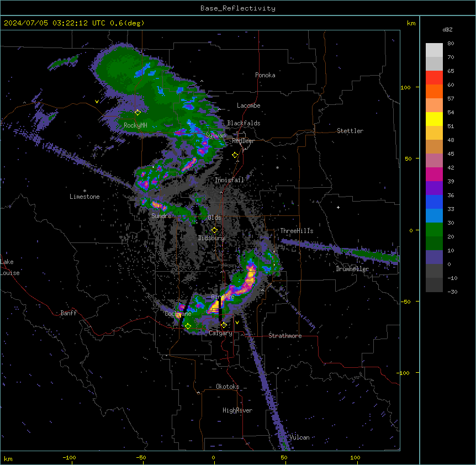Click the -50 mark on the horizontal axis
476x465 pixels.
[141, 458]
